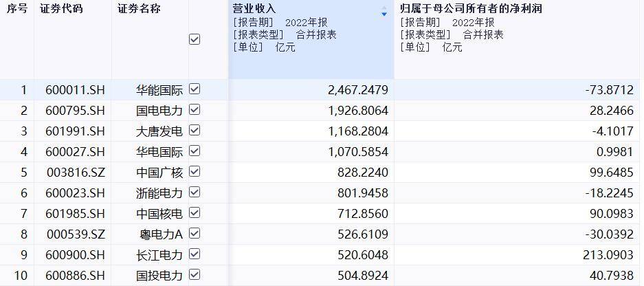This screenshot has height=286, width=644.
Task: Uncheck the checkbox for 中国广核
Action: click(195, 171)
